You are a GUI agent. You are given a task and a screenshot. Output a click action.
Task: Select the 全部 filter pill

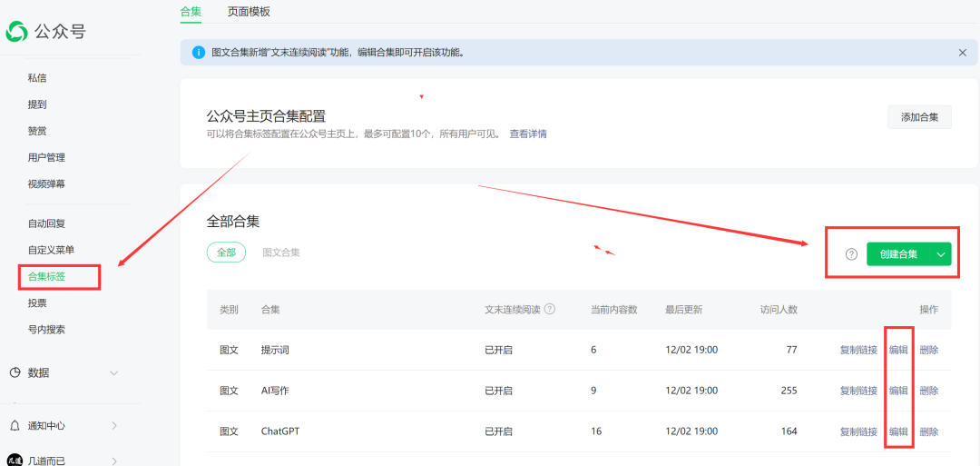(x=226, y=253)
